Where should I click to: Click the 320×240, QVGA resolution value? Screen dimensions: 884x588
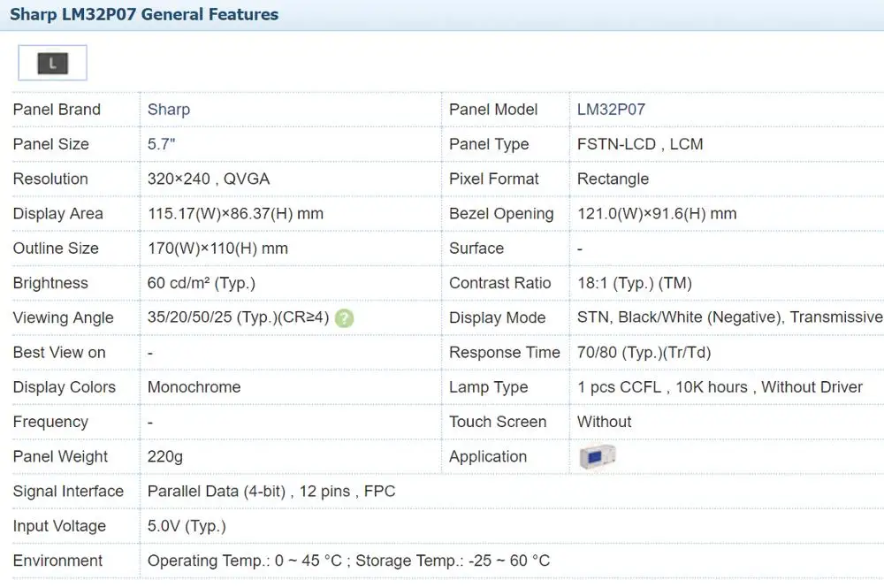tap(209, 179)
